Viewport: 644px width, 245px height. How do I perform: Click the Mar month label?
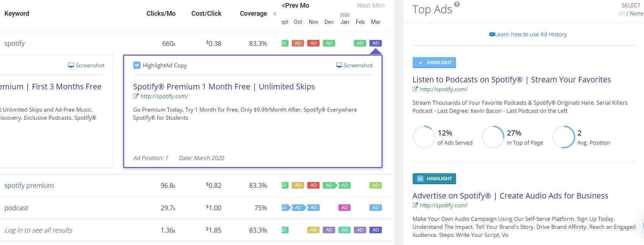376,22
